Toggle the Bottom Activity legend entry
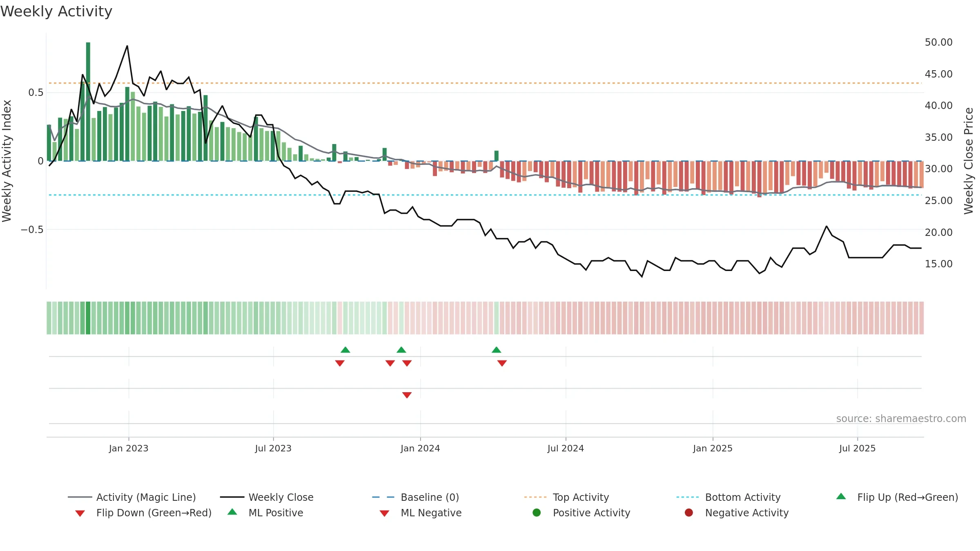Viewport: 980px width, 551px height. point(728,497)
